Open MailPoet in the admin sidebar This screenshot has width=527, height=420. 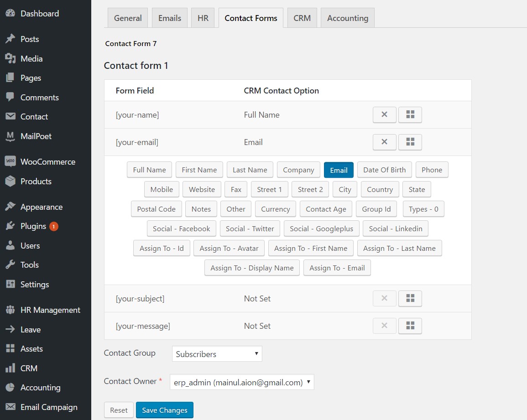(x=36, y=136)
